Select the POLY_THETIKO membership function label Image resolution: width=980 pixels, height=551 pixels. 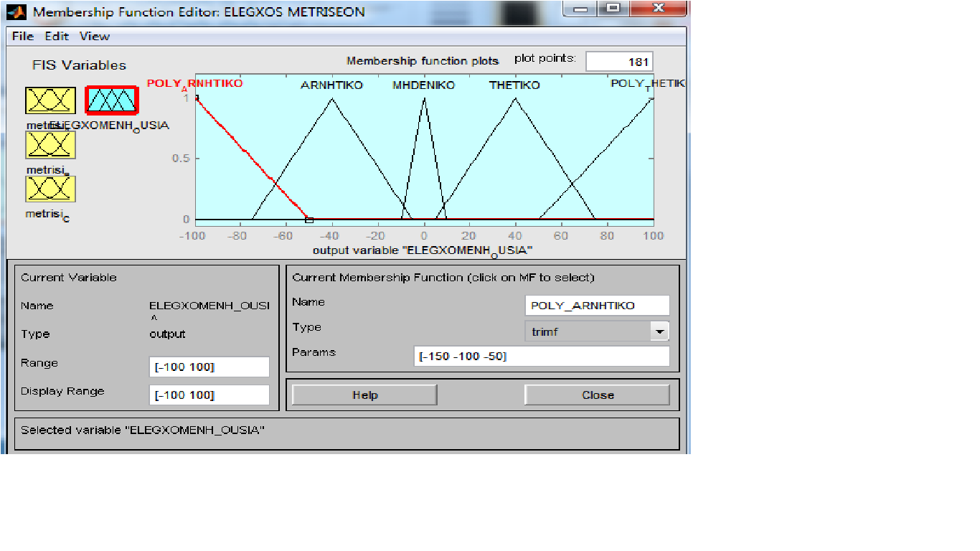(x=648, y=85)
